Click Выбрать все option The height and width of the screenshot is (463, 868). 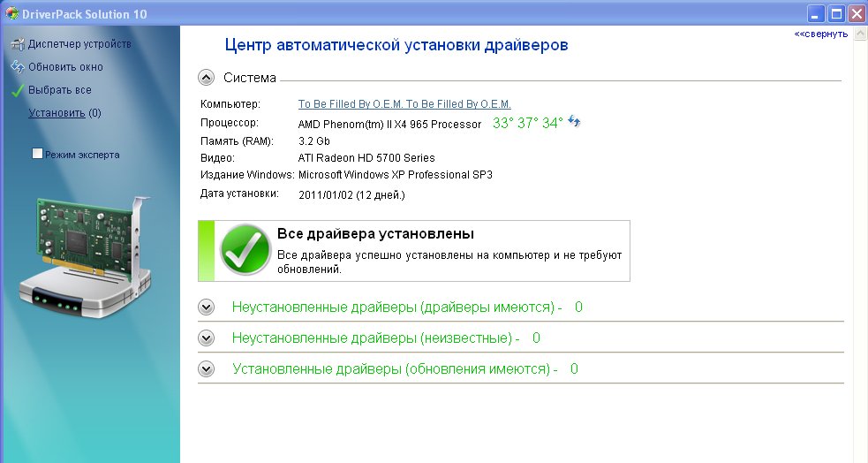[60, 90]
